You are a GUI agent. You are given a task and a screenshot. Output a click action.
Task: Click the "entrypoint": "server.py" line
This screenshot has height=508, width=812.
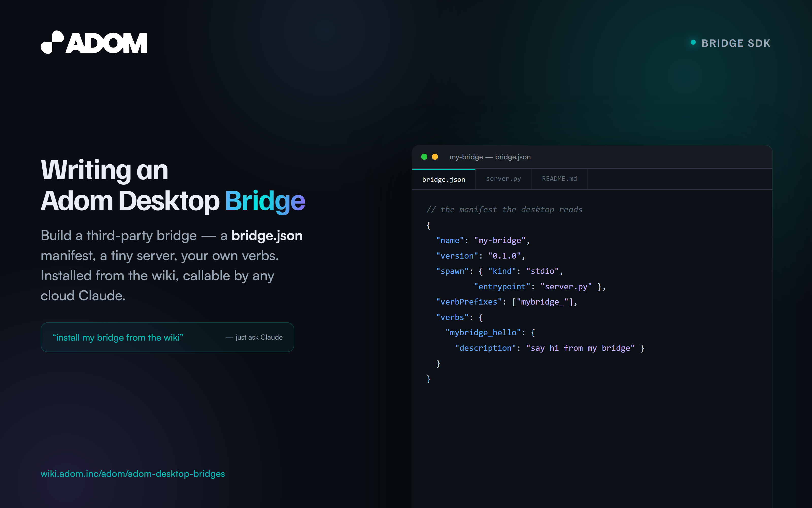click(540, 287)
